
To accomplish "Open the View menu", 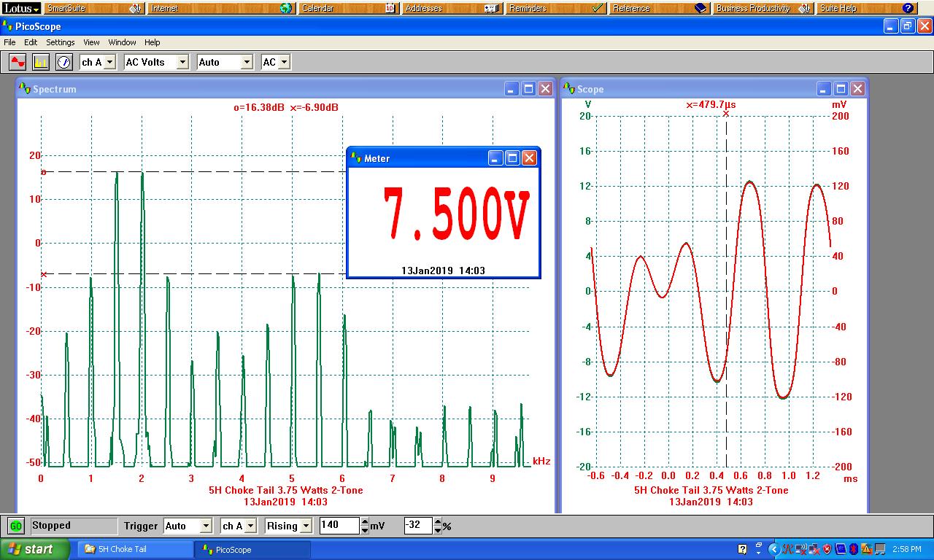I will pos(91,42).
